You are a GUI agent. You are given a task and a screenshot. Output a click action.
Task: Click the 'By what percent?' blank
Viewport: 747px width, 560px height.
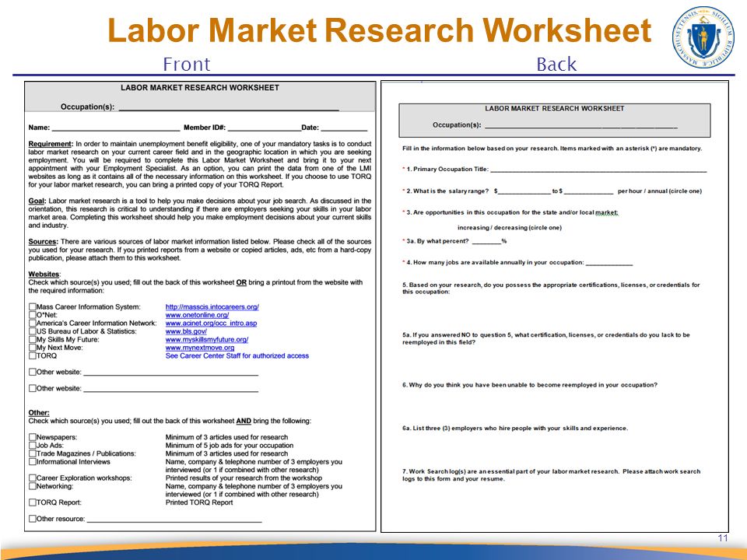(x=486, y=241)
